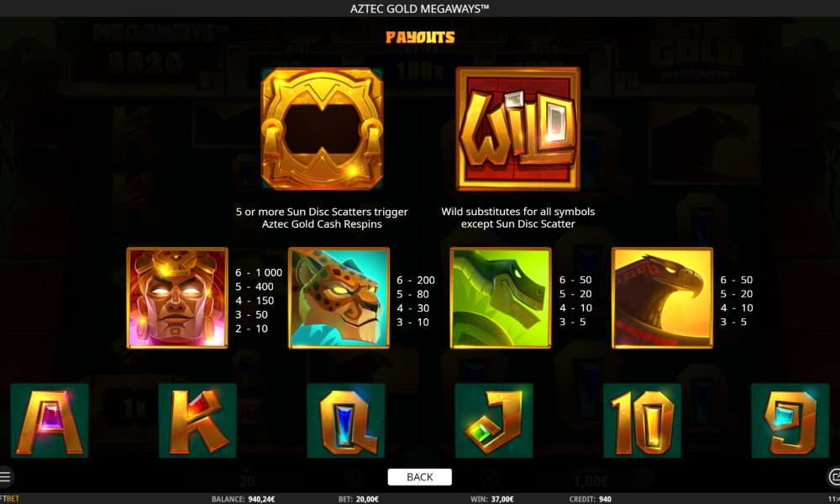Click the round icon at right edge

point(834,476)
